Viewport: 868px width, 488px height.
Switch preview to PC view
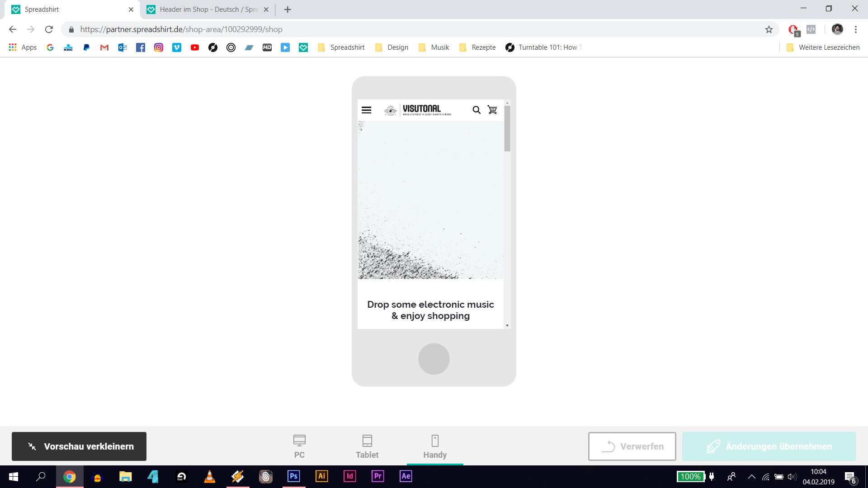[299, 446]
